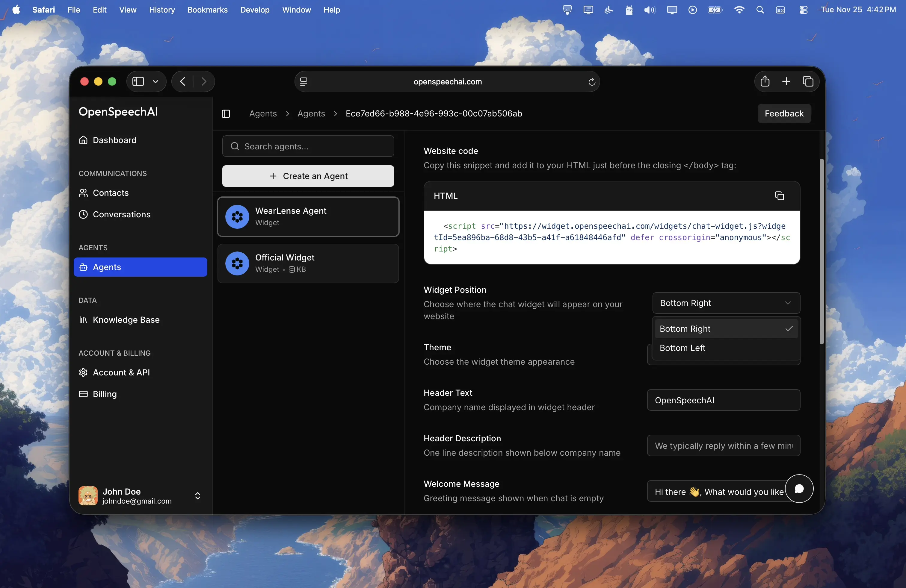This screenshot has width=906, height=588.
Task: Show Safari sidebar
Action: 138,81
